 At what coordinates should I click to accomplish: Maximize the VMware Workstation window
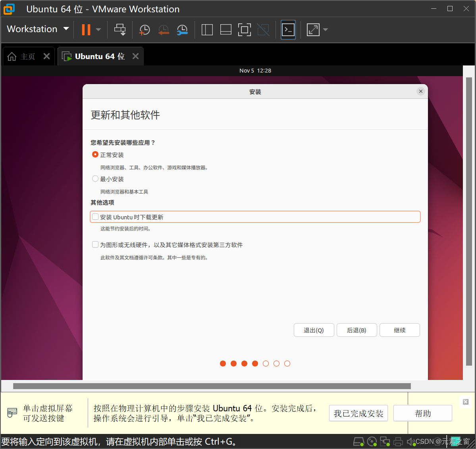pos(450,8)
